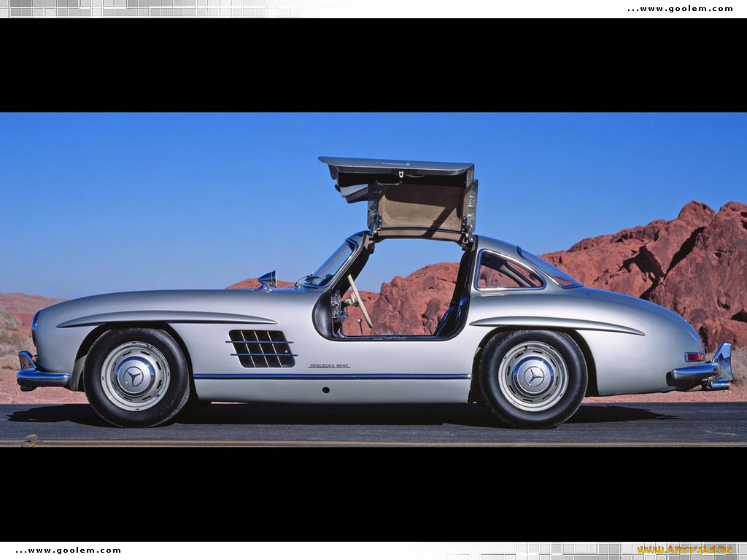This screenshot has height=560, width=747.
Task: Select the rear quarter window of the car
Action: pyautogui.click(x=511, y=270)
